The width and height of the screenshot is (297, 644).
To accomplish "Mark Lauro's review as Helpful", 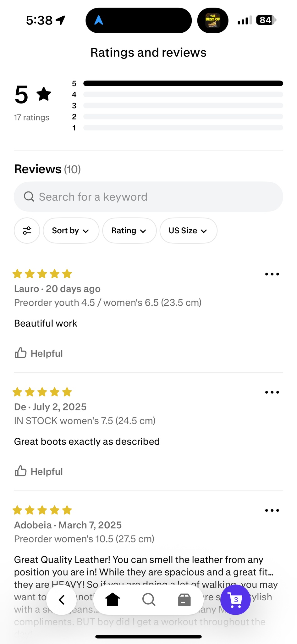I will [39, 353].
